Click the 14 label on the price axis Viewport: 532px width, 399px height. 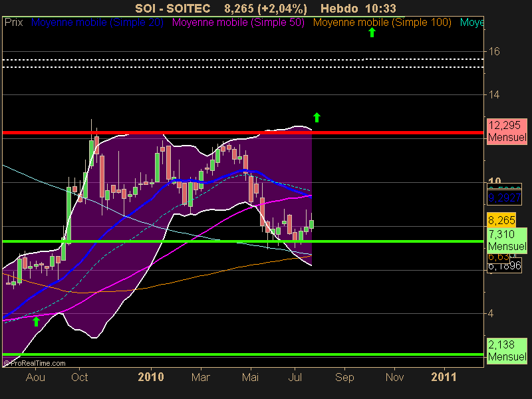point(494,94)
